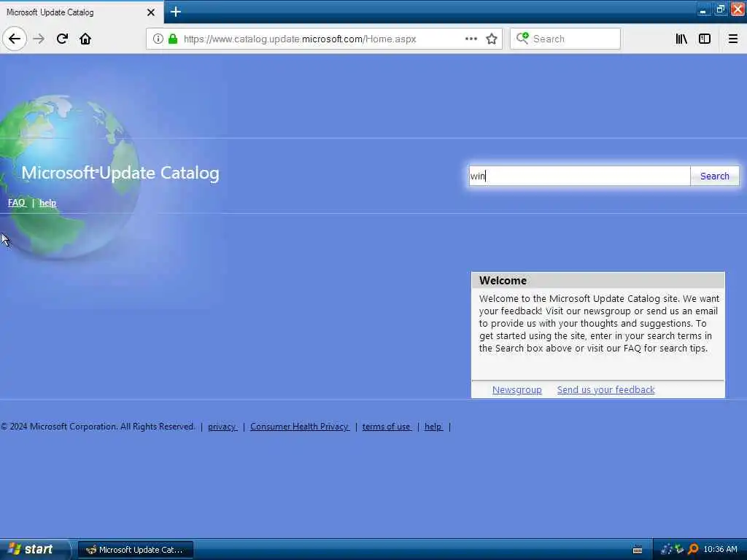Click the browser search magnifier icon

[522, 38]
